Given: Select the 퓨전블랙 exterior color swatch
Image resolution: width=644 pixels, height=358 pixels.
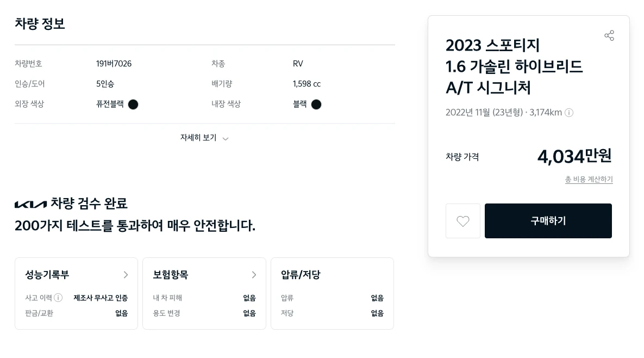Looking at the screenshot, I should click(x=133, y=104).
